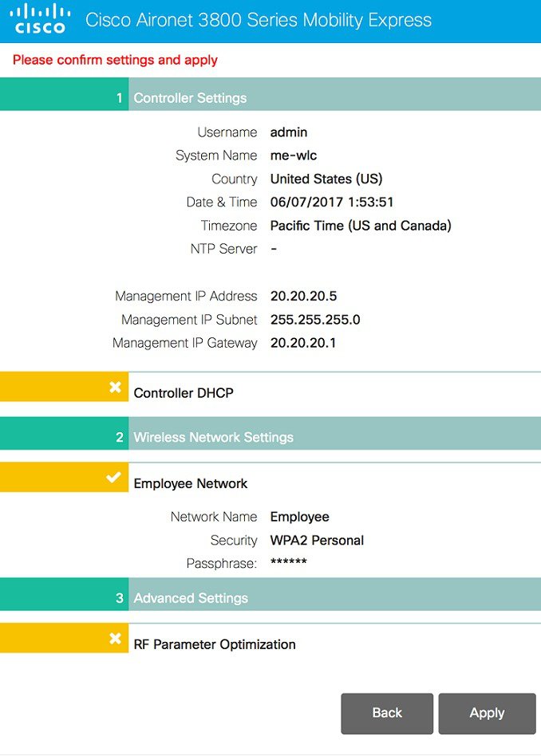Image resolution: width=541 pixels, height=756 pixels.
Task: Click the gateway address 20.20.20.1
Action: [x=303, y=343]
